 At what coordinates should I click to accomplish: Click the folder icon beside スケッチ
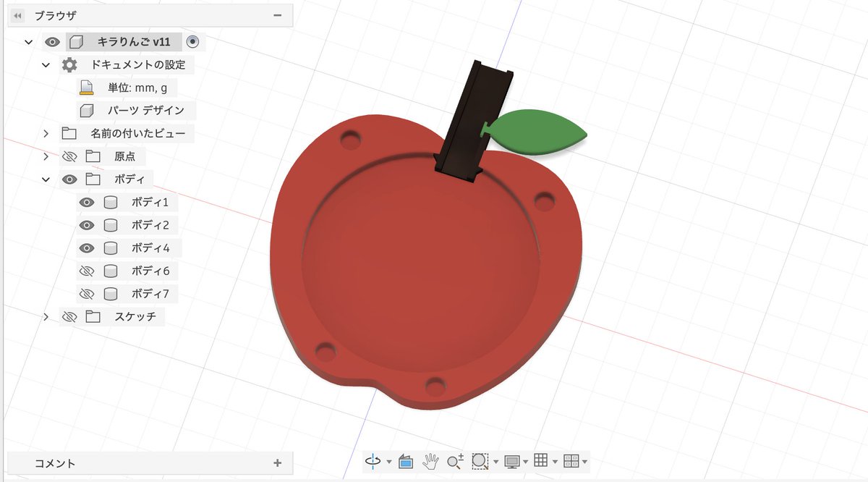click(93, 317)
